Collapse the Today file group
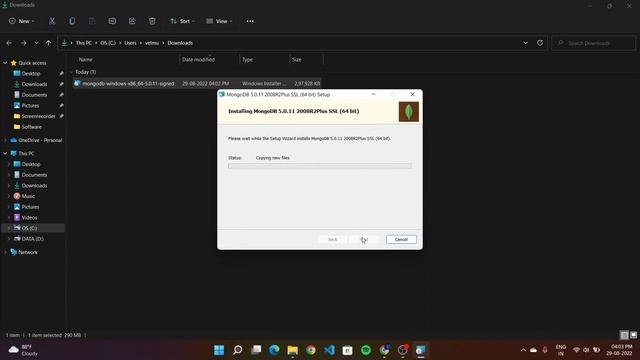The image size is (640, 360). pyautogui.click(x=73, y=72)
